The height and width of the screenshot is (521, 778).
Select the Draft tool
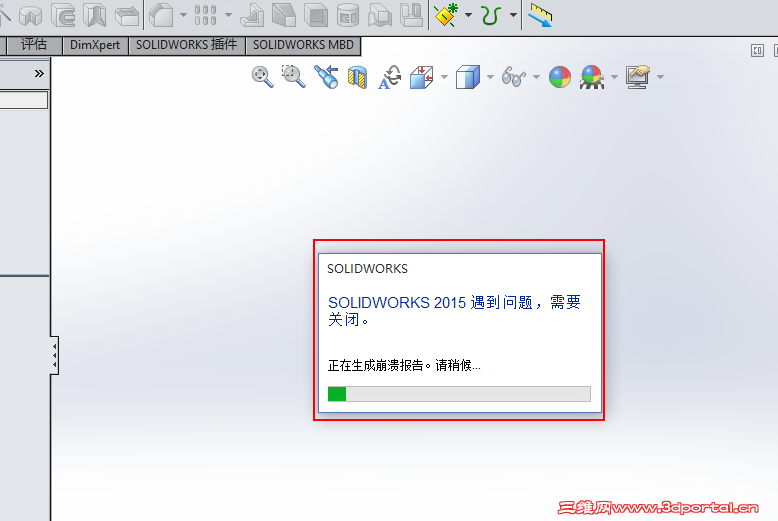tap(284, 15)
